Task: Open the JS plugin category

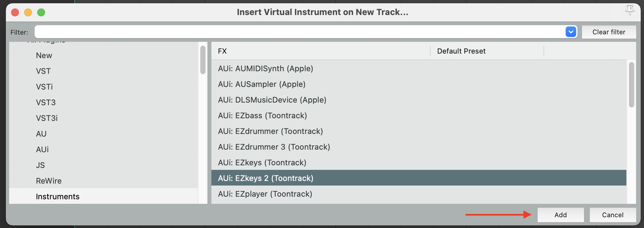Action: 40,165
